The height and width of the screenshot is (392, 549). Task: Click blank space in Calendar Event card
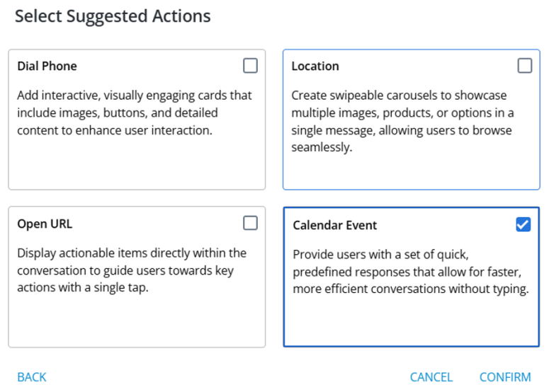click(x=411, y=322)
